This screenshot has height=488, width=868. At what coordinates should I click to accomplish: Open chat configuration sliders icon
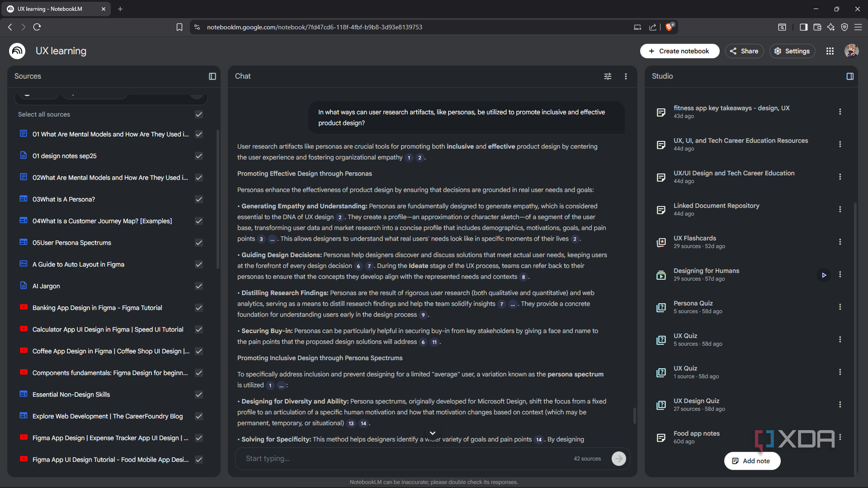(608, 76)
